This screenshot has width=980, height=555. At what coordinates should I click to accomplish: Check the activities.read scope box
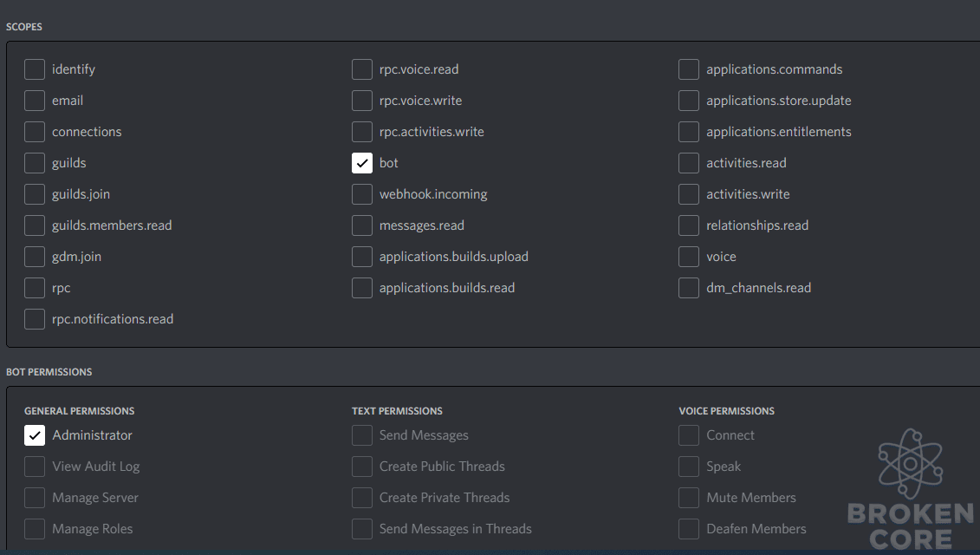click(x=689, y=163)
